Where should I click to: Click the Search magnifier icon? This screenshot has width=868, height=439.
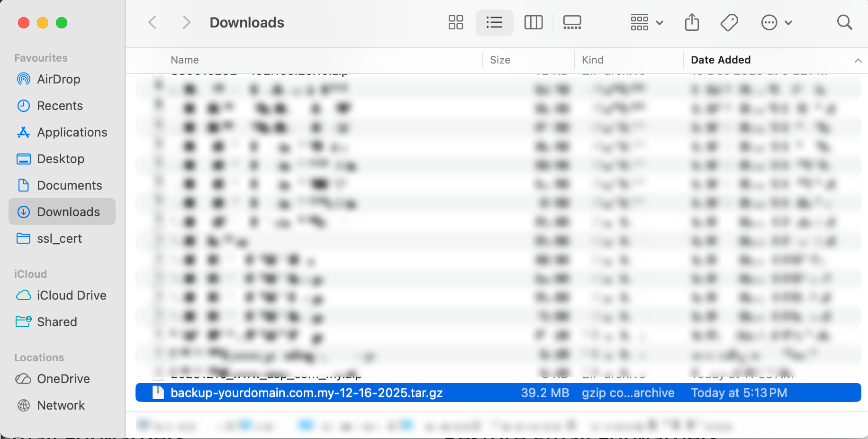[x=844, y=22]
